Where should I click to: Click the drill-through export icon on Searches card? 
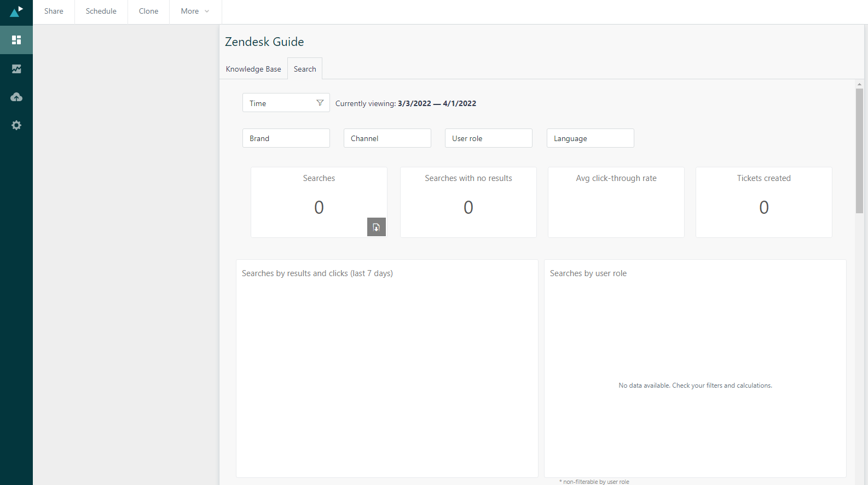[x=377, y=227]
